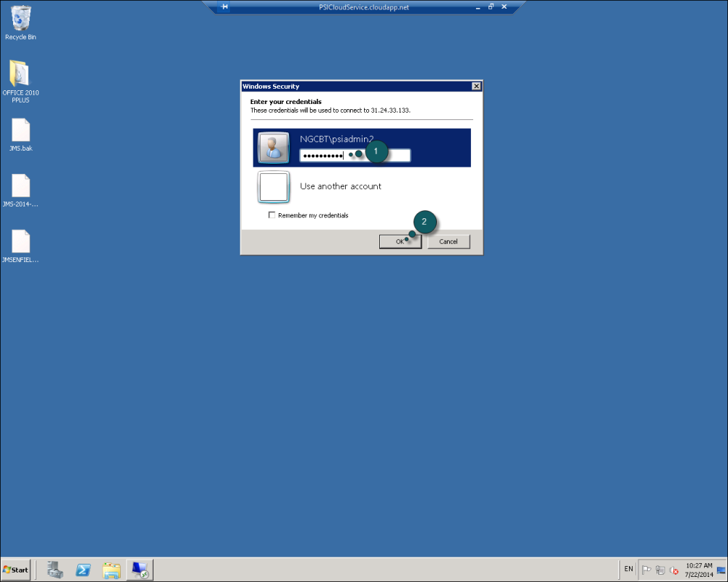
Task: Click Cancel in Windows Security dialog
Action: click(x=448, y=242)
